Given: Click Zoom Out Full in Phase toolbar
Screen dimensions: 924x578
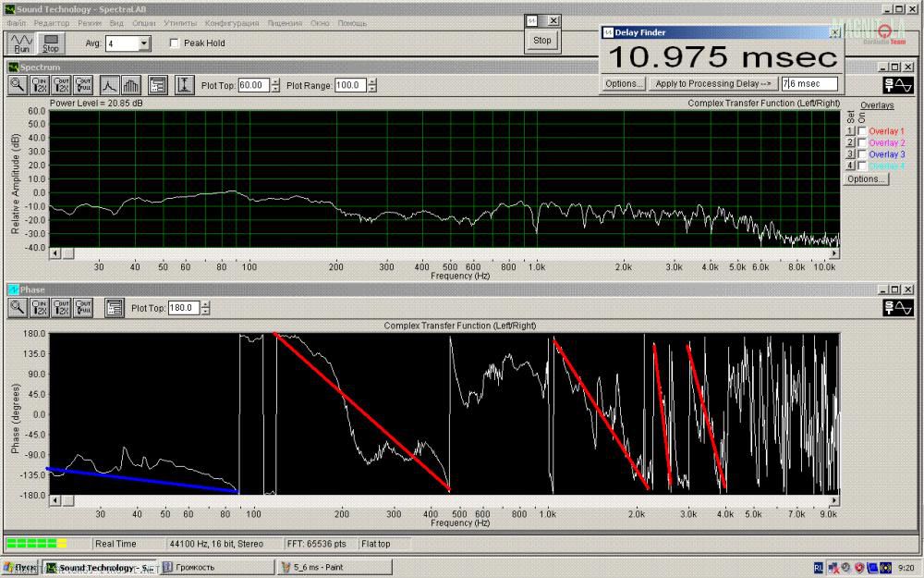Looking at the screenshot, I should [x=83, y=307].
